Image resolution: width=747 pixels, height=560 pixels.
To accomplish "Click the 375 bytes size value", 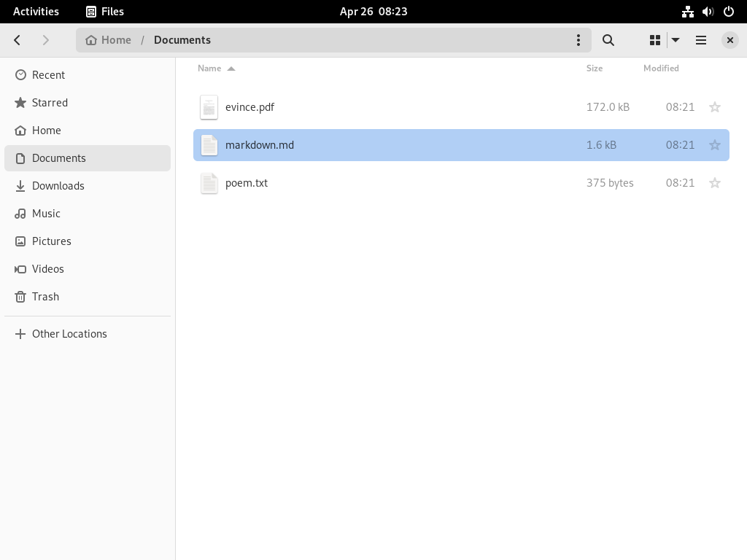I will click(610, 183).
